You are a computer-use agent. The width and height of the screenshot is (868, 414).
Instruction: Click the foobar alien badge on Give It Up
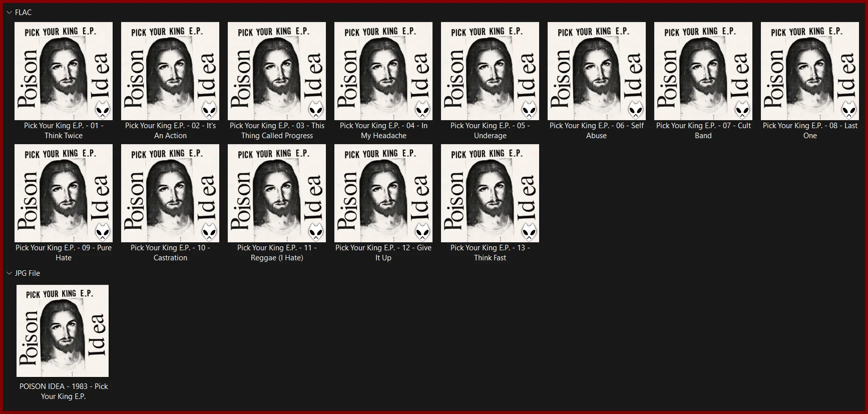click(x=422, y=231)
